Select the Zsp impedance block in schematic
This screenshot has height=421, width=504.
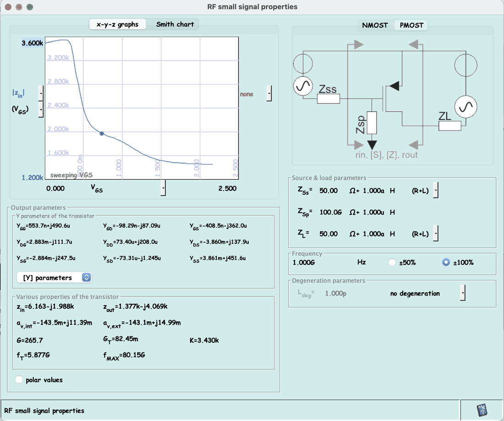coord(372,122)
